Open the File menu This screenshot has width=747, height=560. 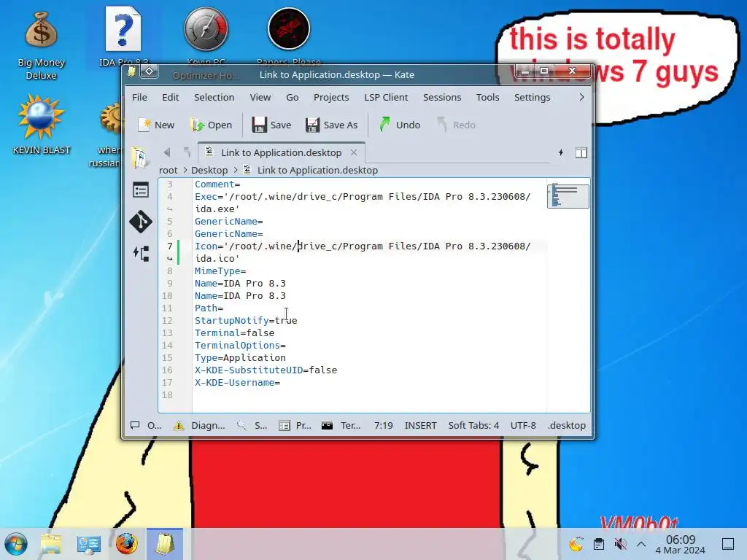pyautogui.click(x=139, y=97)
